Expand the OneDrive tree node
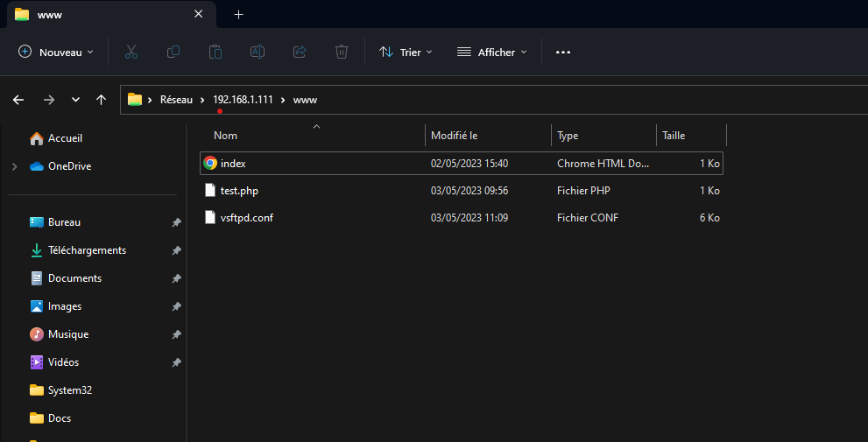This screenshot has width=868, height=442. (15, 166)
